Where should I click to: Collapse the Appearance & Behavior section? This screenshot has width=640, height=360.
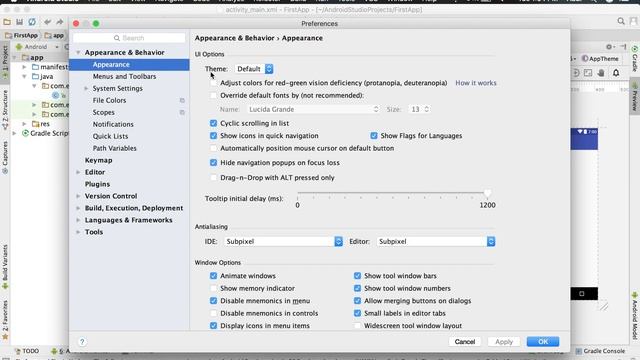(x=78, y=53)
